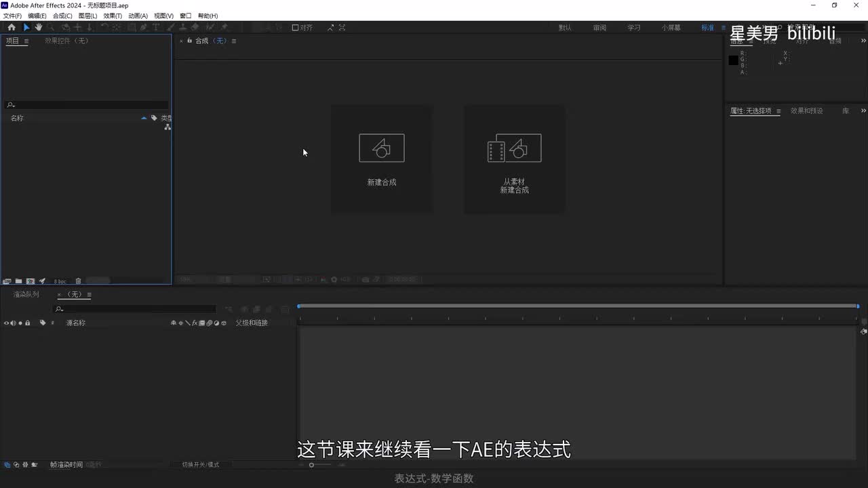Switch to 渲染队列 tab
The image size is (868, 488).
point(26,294)
